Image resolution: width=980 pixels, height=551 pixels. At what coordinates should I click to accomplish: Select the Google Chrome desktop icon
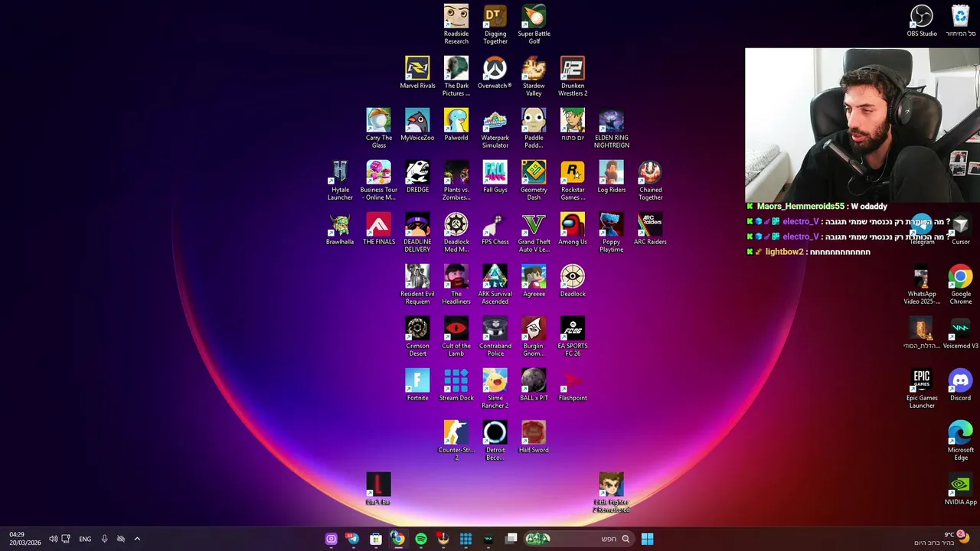pos(961,285)
